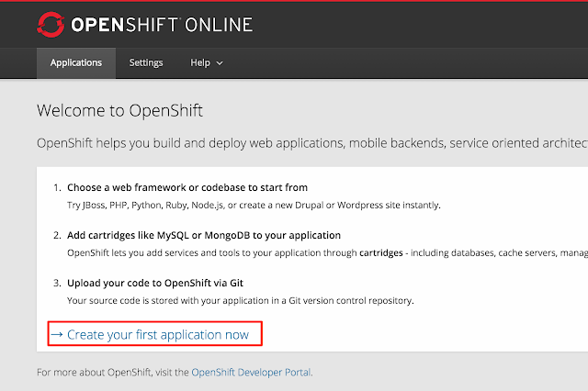
Task: Click the 'Try JBoss, PHP, Python, Ruby' description
Action: tap(254, 206)
